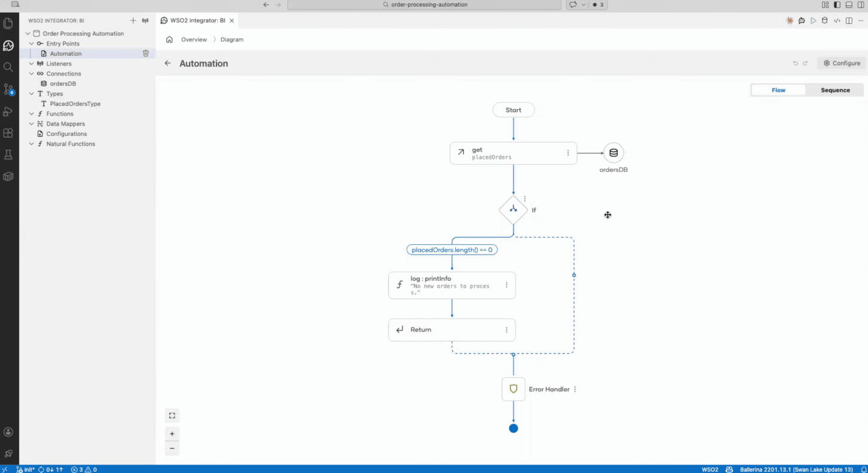Viewport: 868px width, 473px height.
Task: Open the AI chat robot icon in toolbar
Action: [802, 20]
